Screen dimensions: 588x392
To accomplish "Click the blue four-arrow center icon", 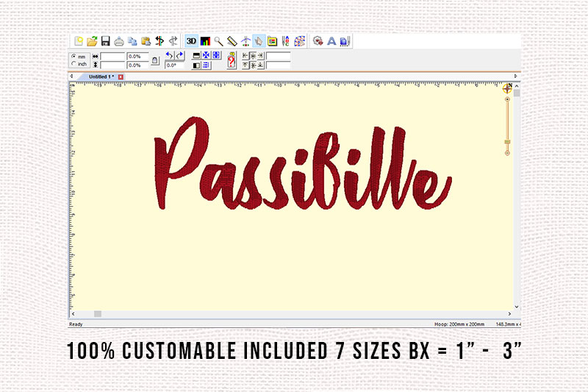I will pos(207,55).
